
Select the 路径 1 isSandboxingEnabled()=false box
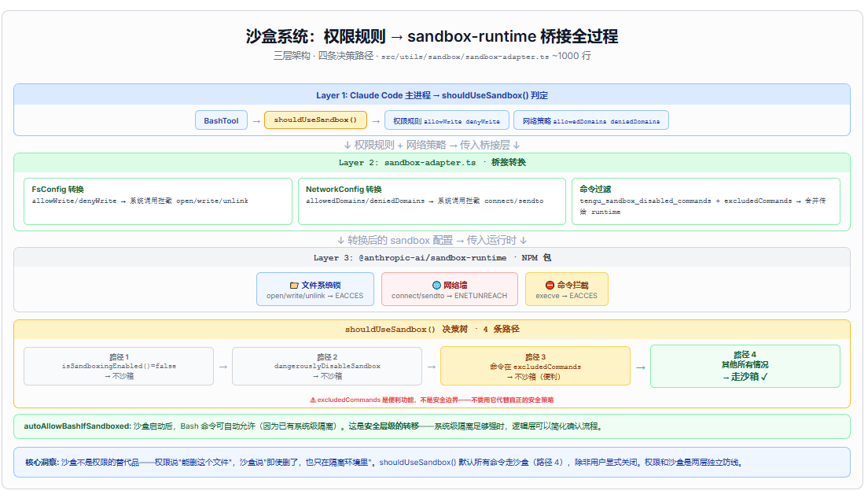pos(119,366)
